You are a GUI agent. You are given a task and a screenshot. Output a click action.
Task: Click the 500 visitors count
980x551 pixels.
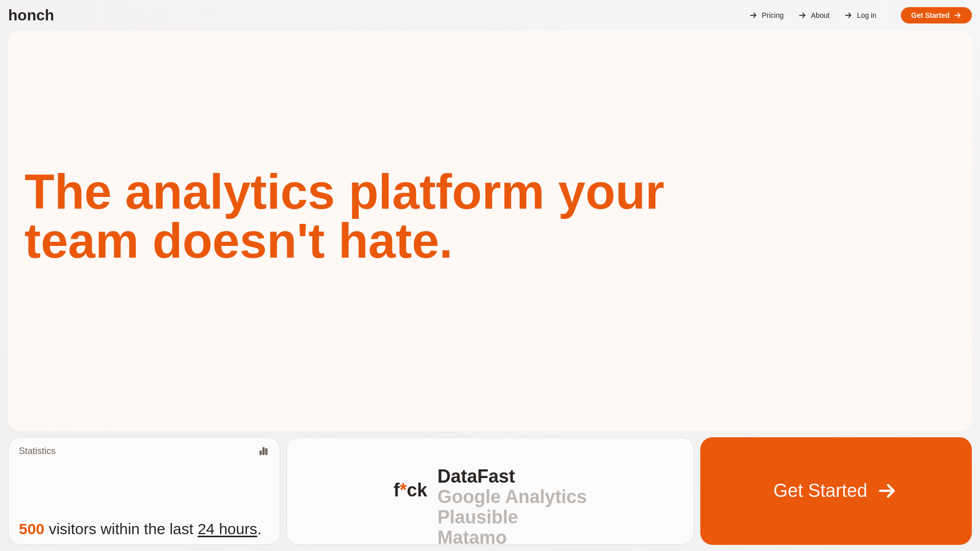click(x=32, y=529)
